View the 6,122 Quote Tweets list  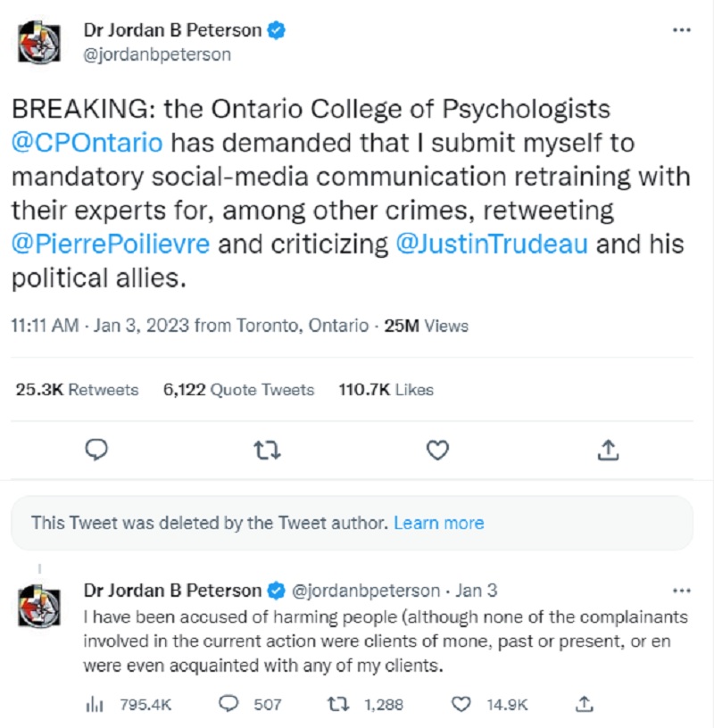[238, 390]
